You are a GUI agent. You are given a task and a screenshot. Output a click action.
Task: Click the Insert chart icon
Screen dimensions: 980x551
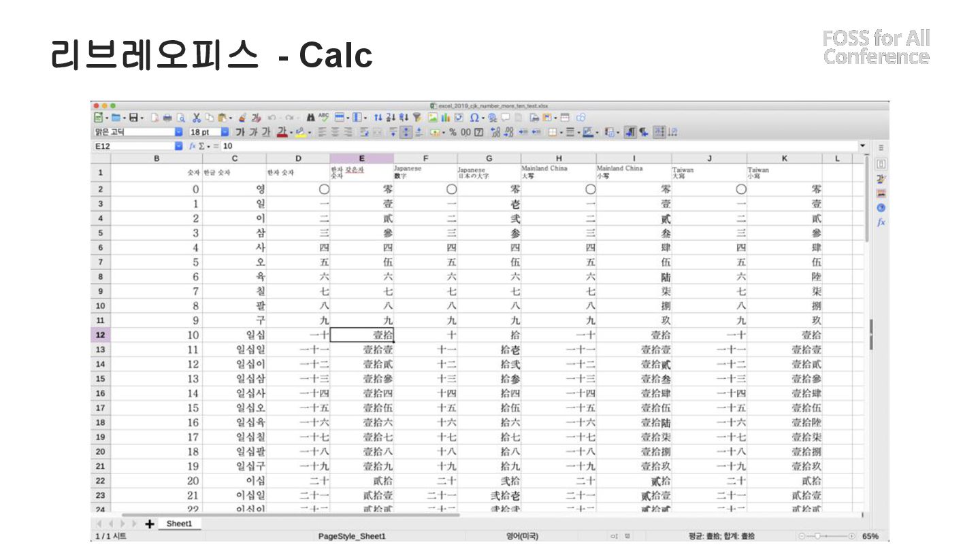coord(445,118)
